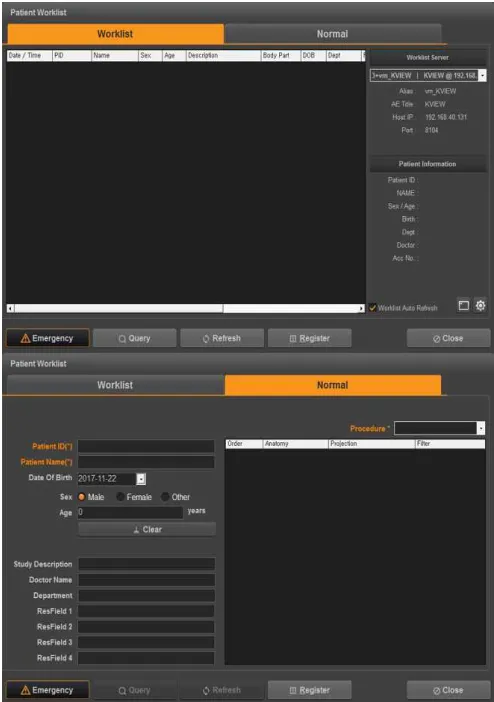Click the date text 2017-11-22 in Date Of Birth

point(97,479)
